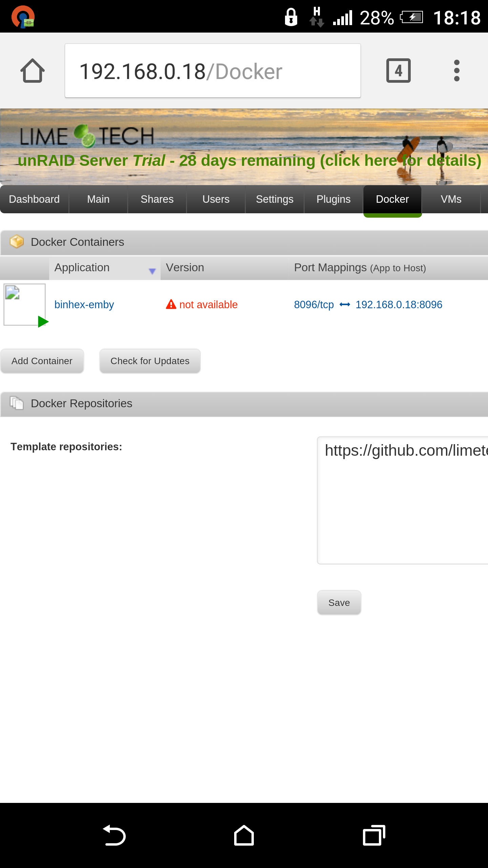This screenshot has height=868, width=488.
Task: Sort by the Application column header
Action: (105, 268)
